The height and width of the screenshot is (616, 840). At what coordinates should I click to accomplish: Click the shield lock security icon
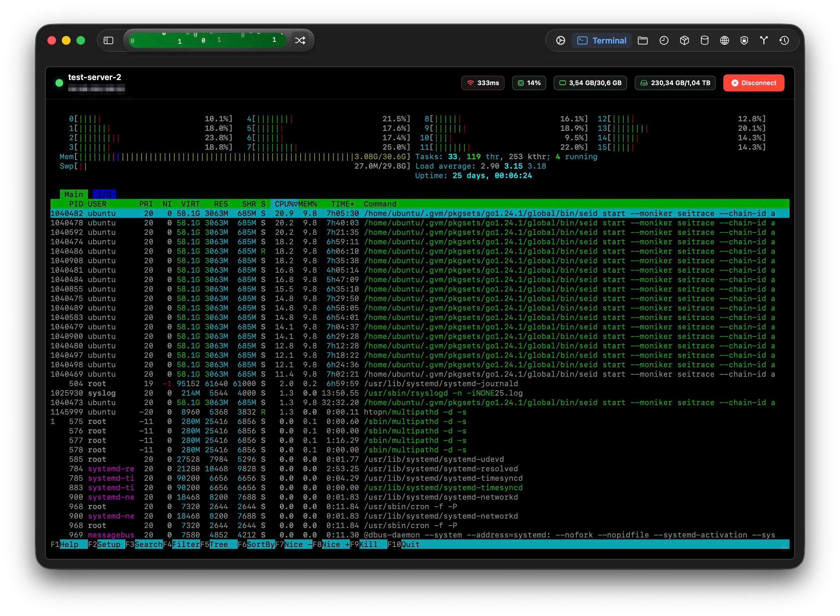(744, 40)
